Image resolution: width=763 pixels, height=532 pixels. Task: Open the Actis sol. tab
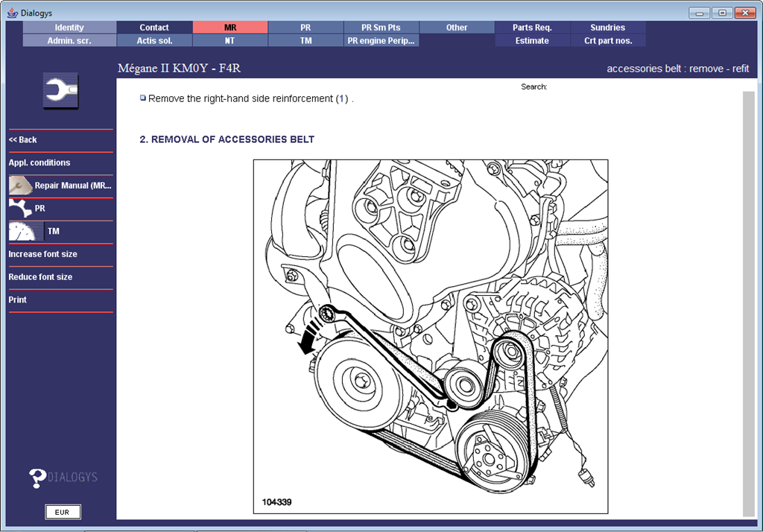[x=154, y=41]
